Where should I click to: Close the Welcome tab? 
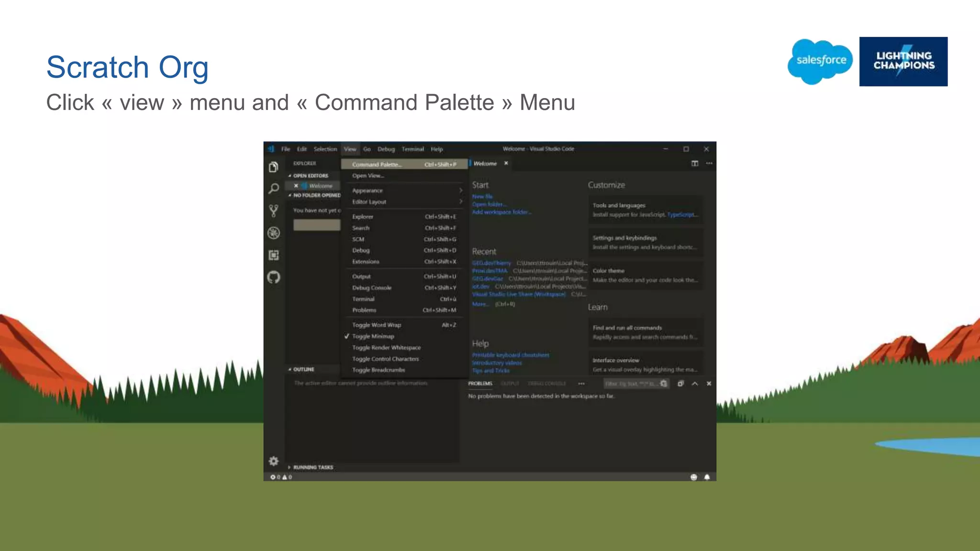pyautogui.click(x=506, y=164)
